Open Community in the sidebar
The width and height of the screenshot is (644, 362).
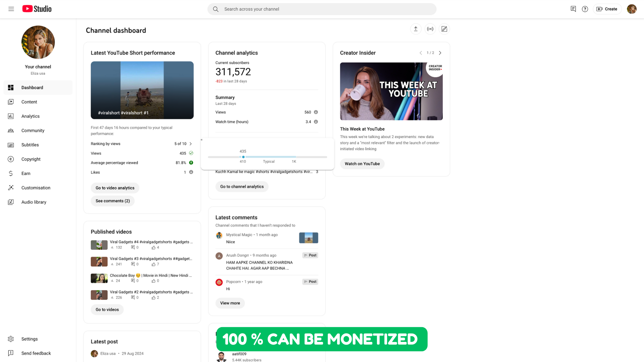click(38, 130)
